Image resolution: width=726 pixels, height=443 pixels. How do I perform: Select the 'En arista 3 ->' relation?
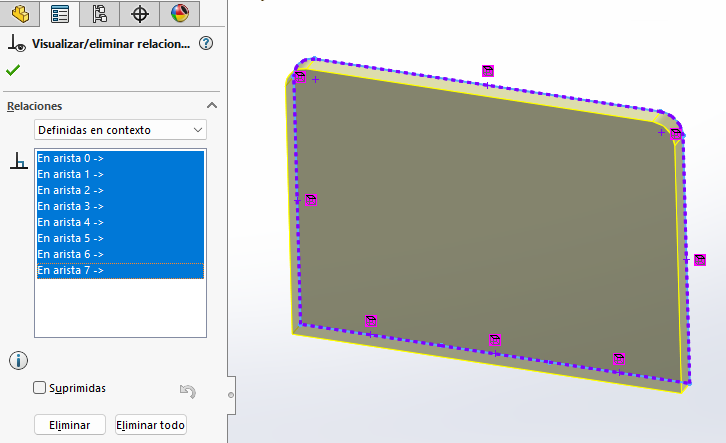point(120,206)
